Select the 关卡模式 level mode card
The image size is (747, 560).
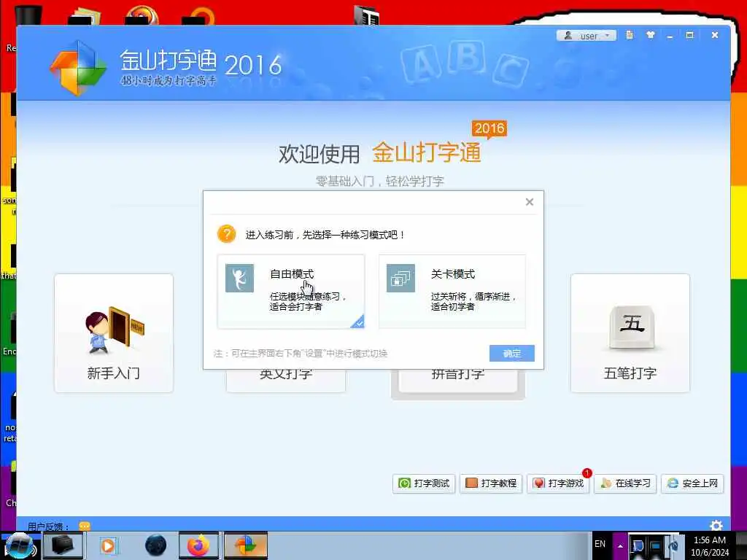click(x=452, y=292)
